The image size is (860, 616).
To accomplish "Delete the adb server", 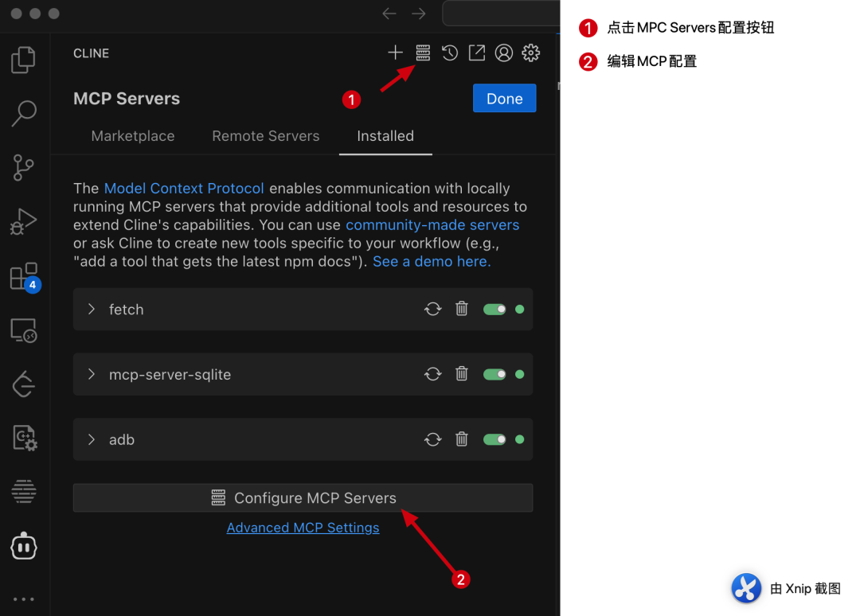I will click(462, 439).
